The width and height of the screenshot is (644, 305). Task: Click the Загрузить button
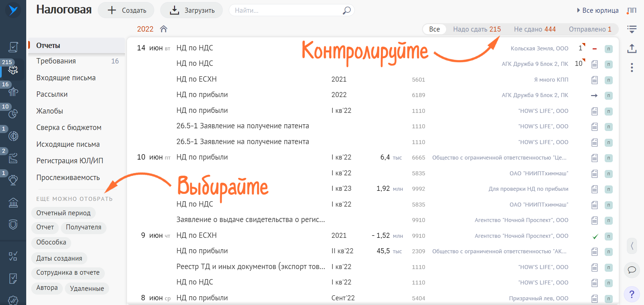tap(191, 10)
